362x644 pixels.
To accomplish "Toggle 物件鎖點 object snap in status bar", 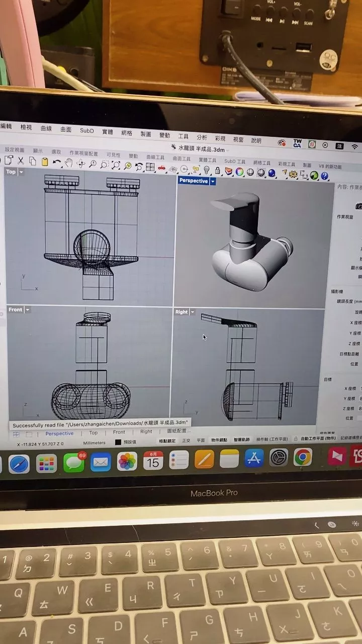I will 219,440.
